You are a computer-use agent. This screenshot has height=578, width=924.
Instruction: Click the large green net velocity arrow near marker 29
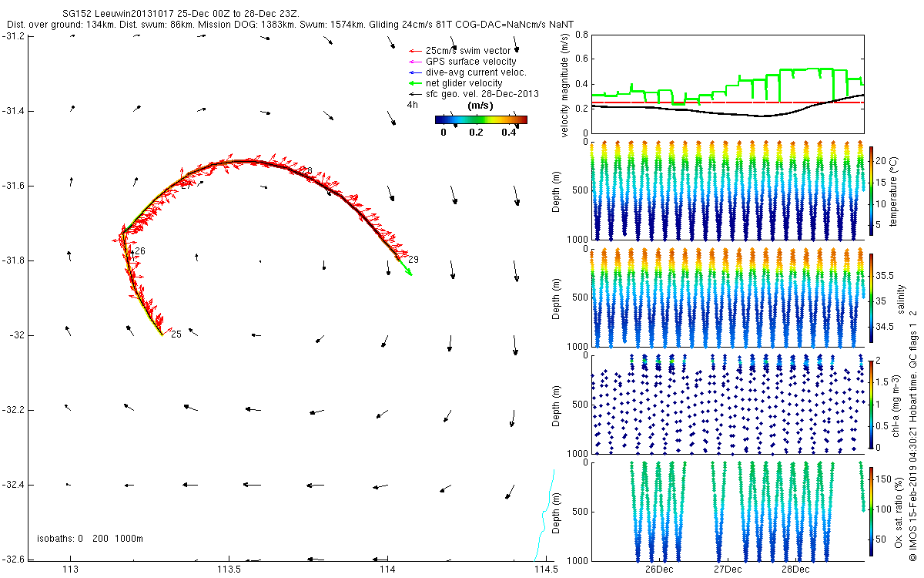[x=405, y=267]
